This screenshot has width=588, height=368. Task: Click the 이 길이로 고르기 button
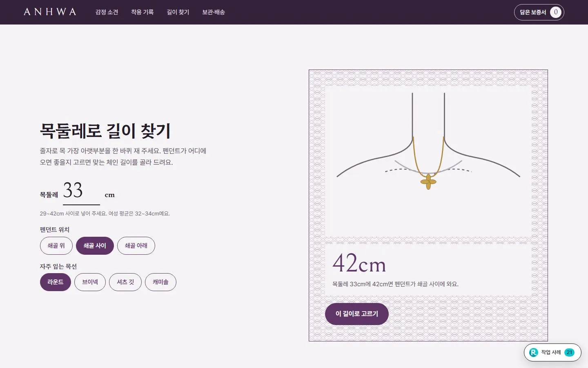[x=357, y=314]
